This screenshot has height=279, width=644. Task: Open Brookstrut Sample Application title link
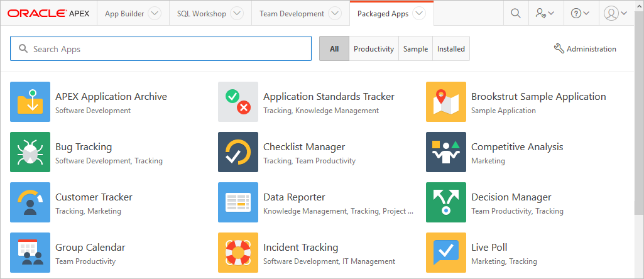click(538, 97)
